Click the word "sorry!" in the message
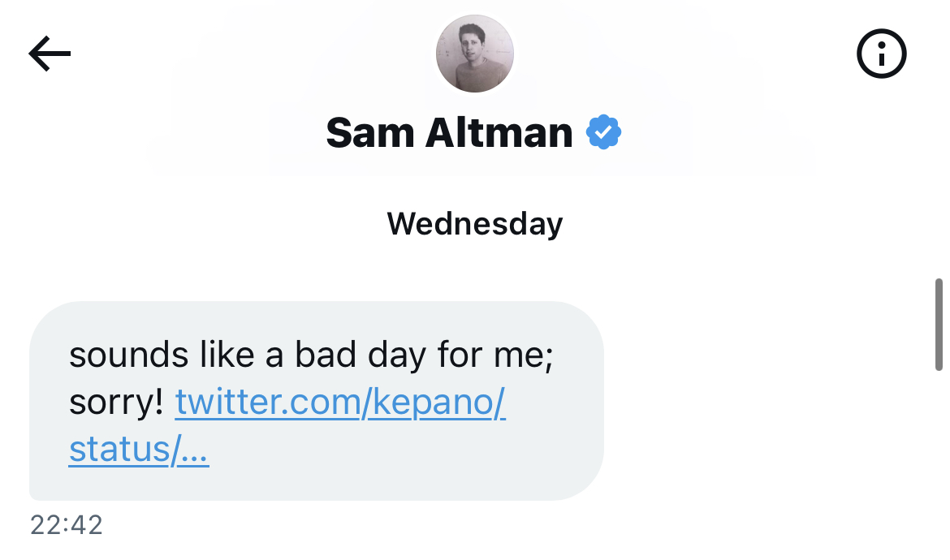The image size is (950, 560). click(x=117, y=403)
